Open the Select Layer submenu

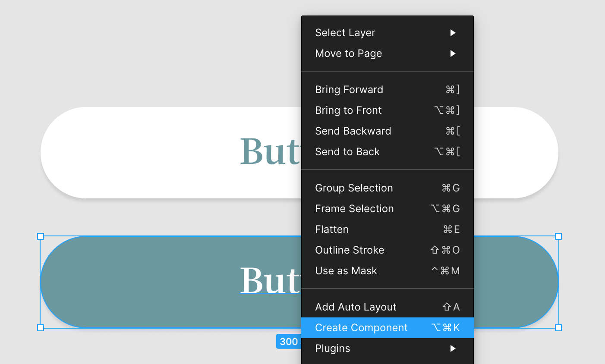click(345, 33)
